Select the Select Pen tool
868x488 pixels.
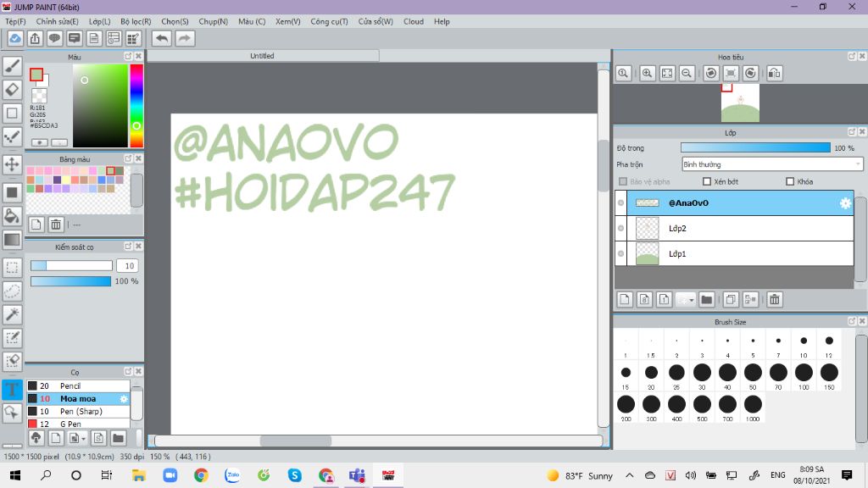point(12,337)
